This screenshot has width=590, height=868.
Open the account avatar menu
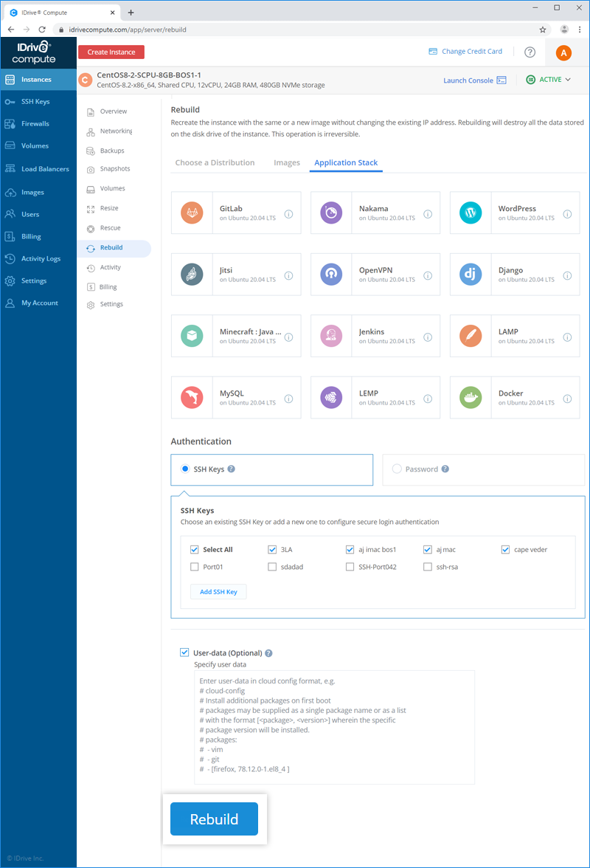coord(563,52)
